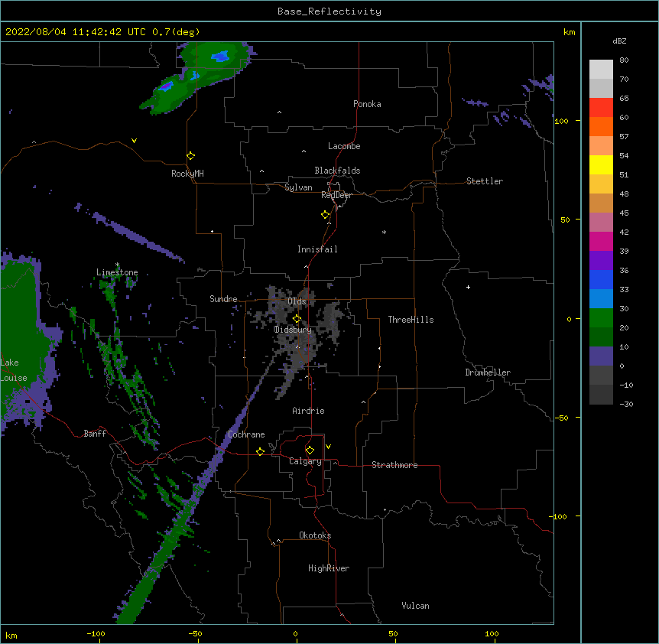Click the blue storm core in the top echo
The width and height of the screenshot is (659, 644).
coord(220,56)
